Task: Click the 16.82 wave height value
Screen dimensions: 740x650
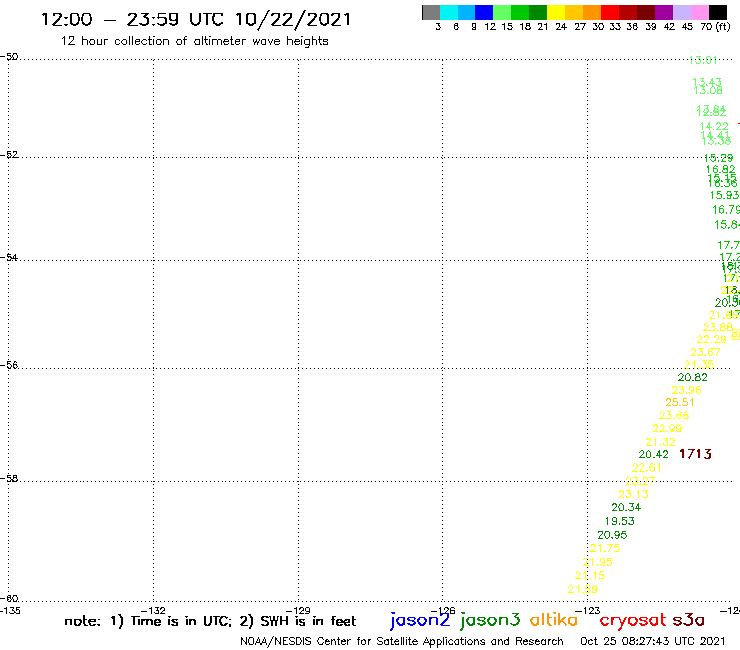Action: [x=721, y=169]
